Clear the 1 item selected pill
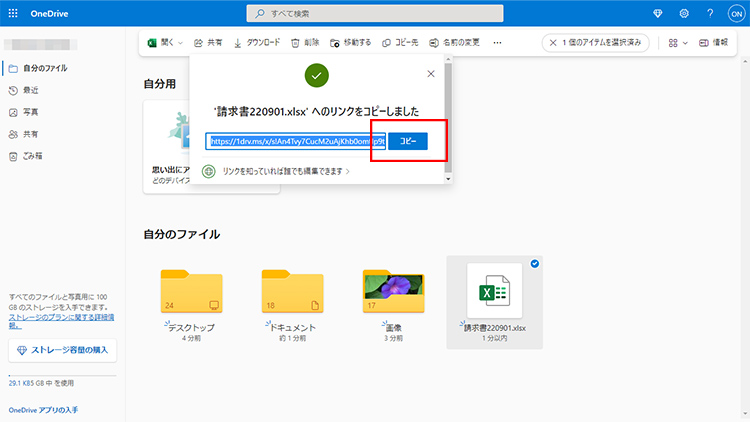Image resolution: width=750 pixels, height=422 pixels. tap(553, 43)
